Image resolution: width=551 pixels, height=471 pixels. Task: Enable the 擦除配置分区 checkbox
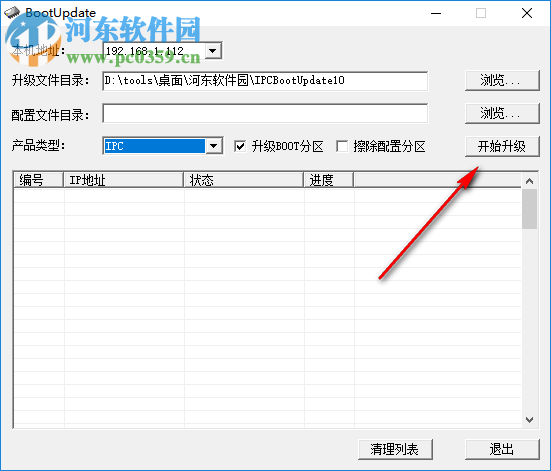(x=342, y=146)
